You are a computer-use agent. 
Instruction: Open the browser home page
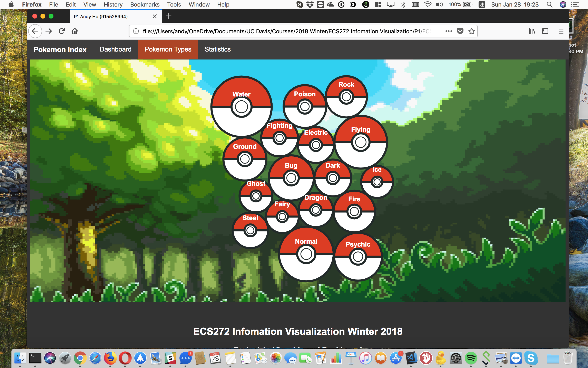coord(75,31)
